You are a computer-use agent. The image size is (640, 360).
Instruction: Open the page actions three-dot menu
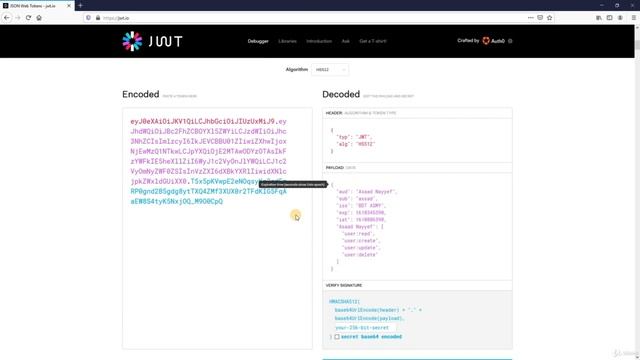530,18
